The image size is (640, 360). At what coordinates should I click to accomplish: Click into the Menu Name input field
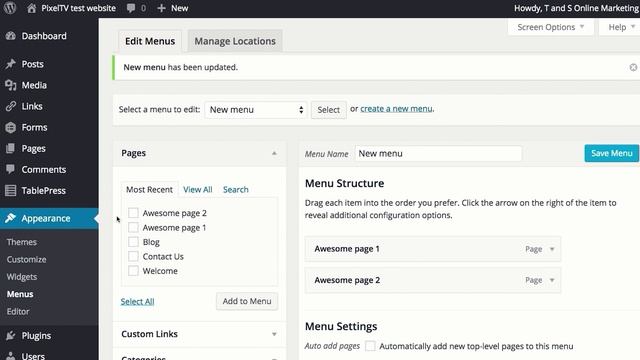point(438,153)
